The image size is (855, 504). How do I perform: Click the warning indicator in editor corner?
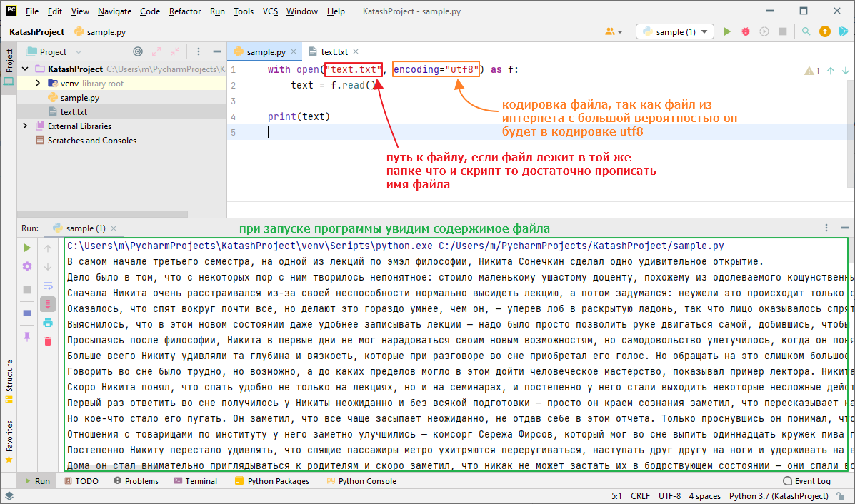(x=812, y=70)
